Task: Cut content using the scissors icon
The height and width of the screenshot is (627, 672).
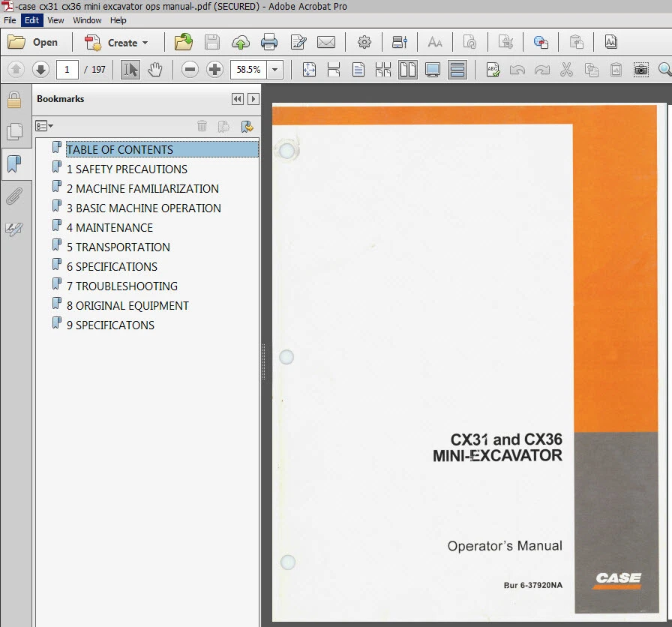Action: click(567, 69)
